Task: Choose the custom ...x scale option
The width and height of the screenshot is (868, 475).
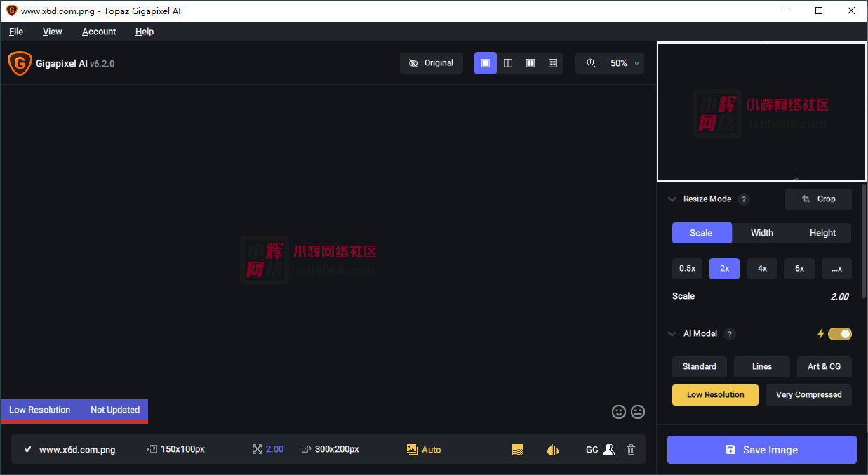Action: 836,269
